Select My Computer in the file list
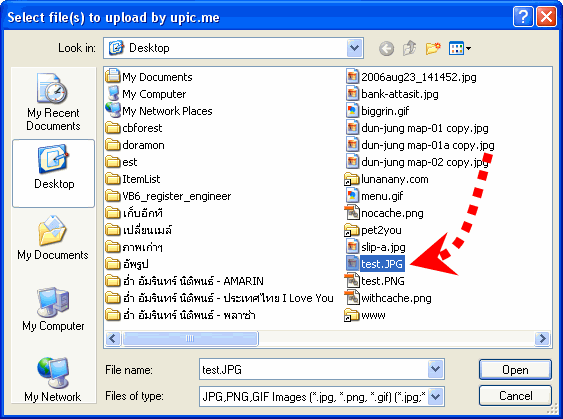563x419 pixels. (x=146, y=94)
